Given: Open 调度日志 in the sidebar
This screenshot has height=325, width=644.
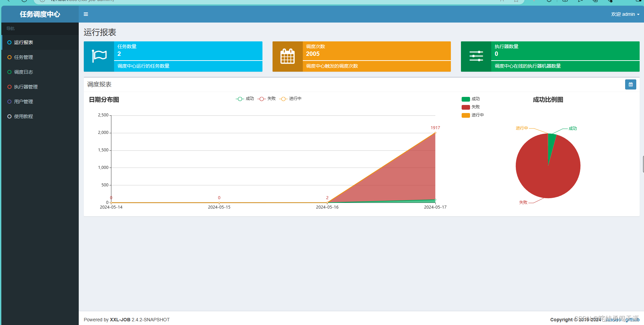Looking at the screenshot, I should pos(40,72).
